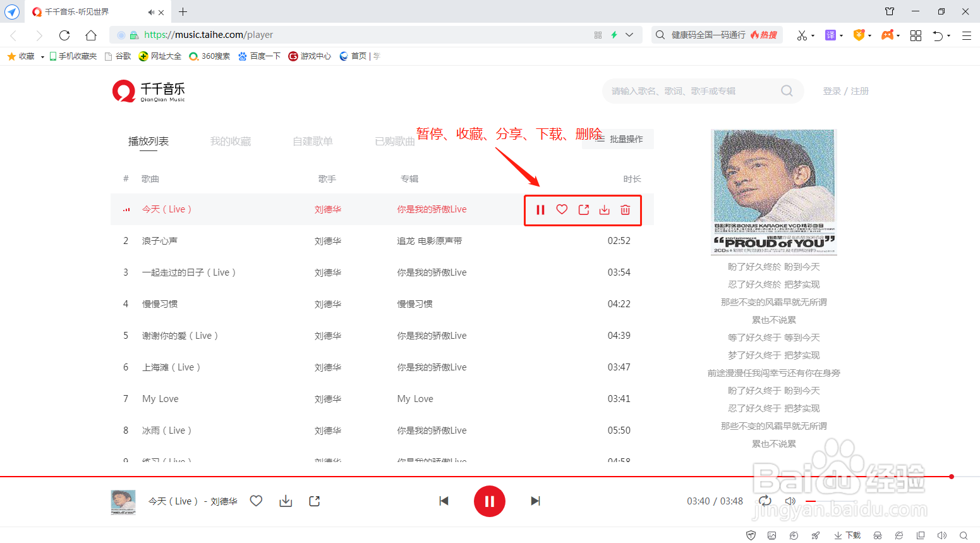
Task: Click the browser skin shirt icon
Action: click(890, 11)
